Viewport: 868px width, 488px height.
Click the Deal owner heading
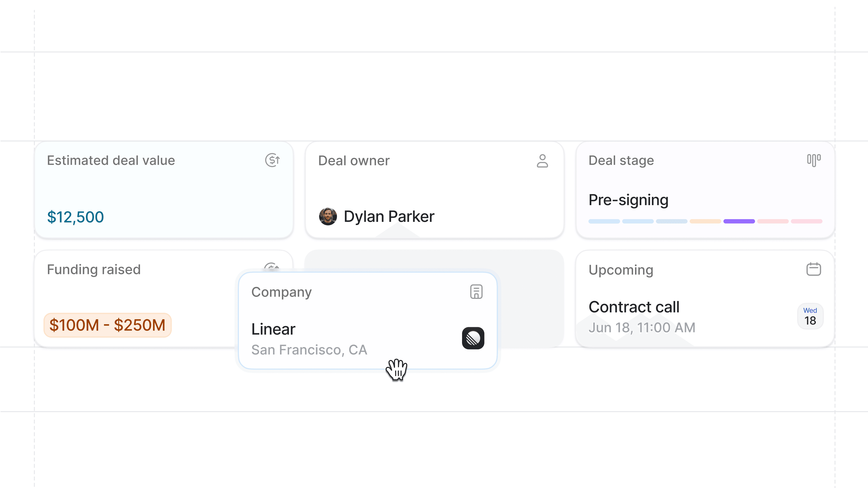click(x=354, y=161)
